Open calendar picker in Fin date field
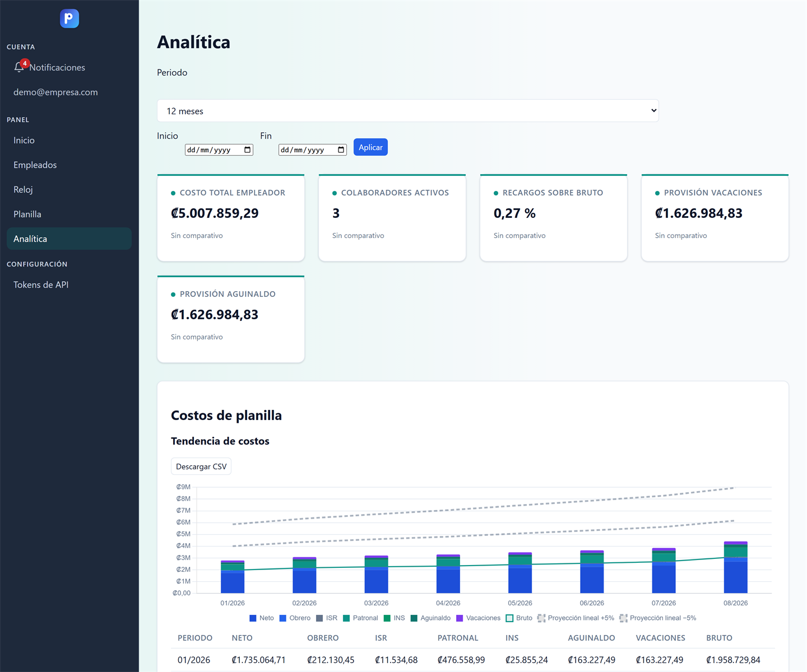The height and width of the screenshot is (672, 807). [341, 150]
